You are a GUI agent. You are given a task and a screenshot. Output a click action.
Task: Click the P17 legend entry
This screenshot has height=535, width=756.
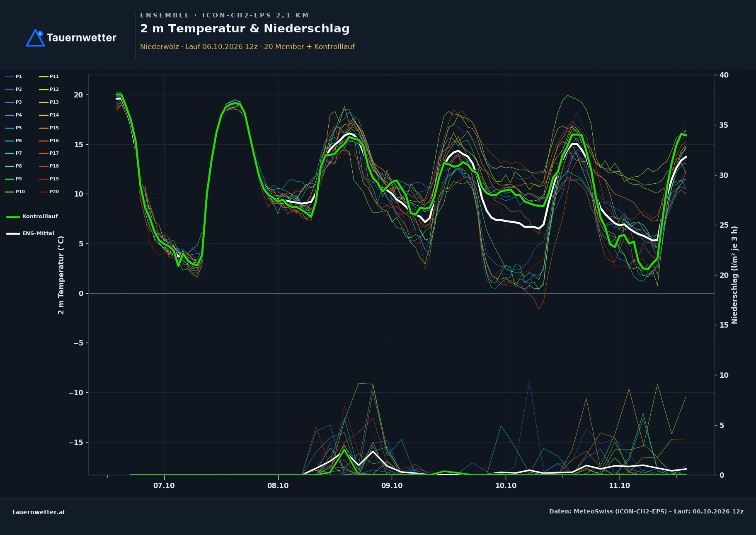pos(49,153)
